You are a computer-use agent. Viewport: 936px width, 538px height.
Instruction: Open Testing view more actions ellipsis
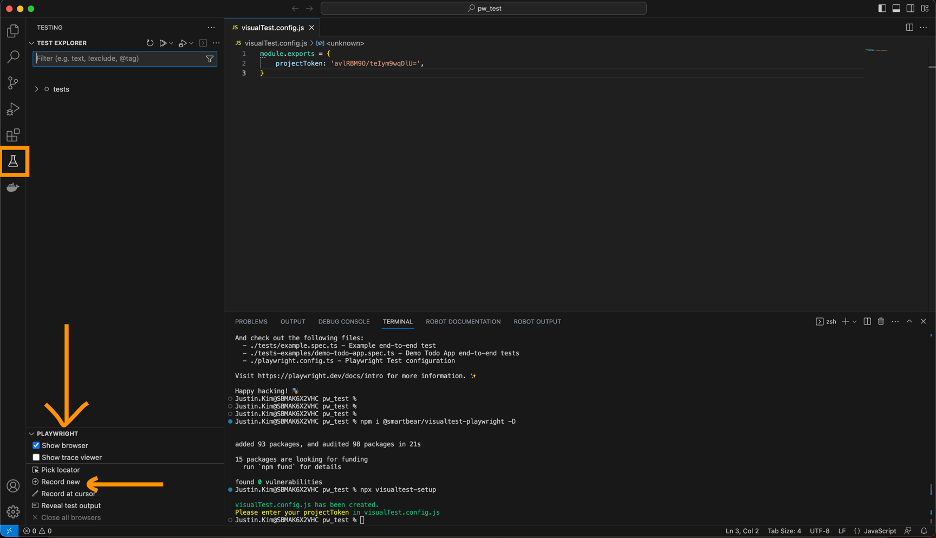[x=211, y=27]
